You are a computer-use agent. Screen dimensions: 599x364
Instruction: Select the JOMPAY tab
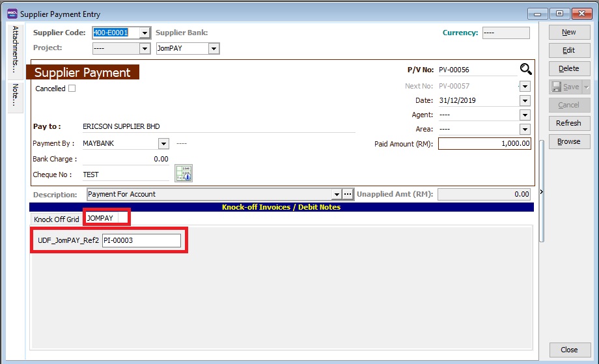pyautogui.click(x=100, y=219)
